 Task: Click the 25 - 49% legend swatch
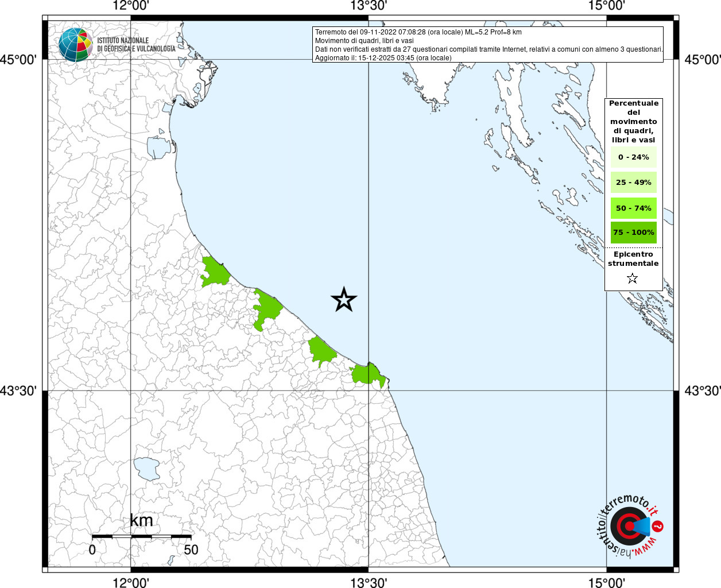633,183
